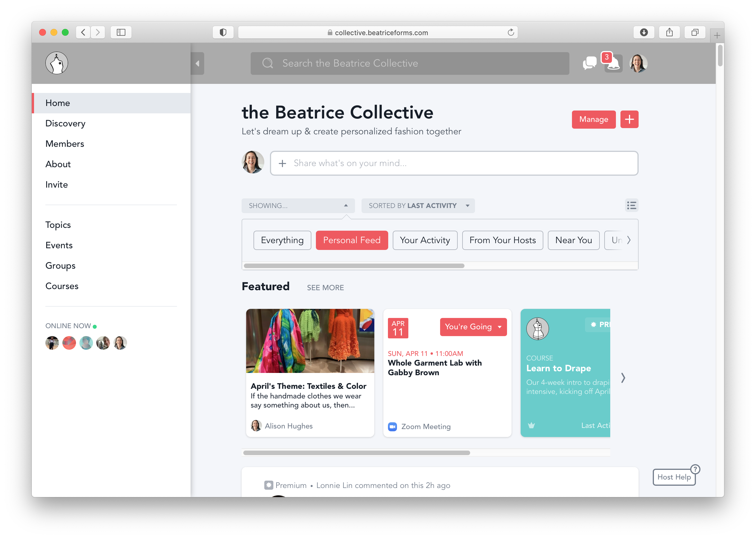Click the Safari address bar
Screen dimensions: 756x539
click(377, 32)
